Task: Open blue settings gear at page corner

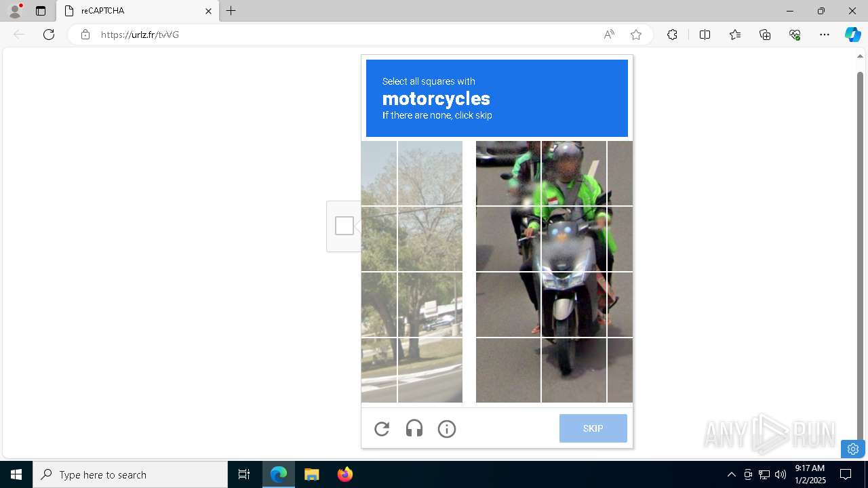Action: (x=853, y=449)
